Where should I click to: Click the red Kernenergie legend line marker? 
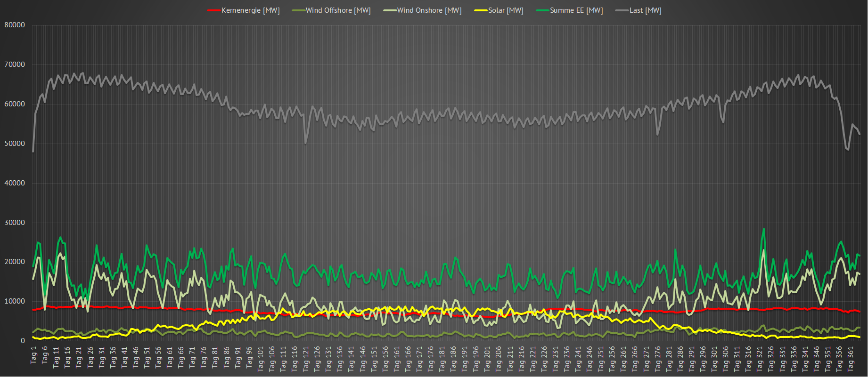[x=214, y=10]
